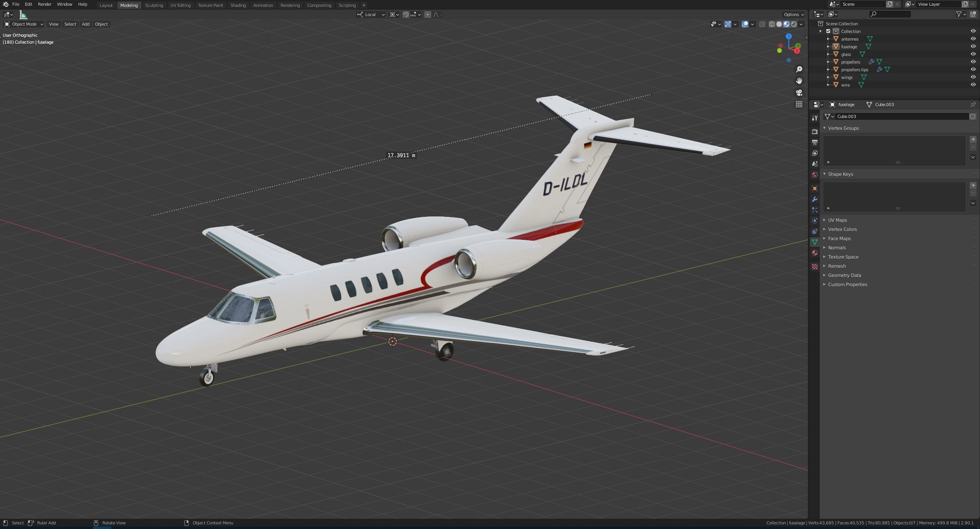Hide the wings object in viewport
This screenshot has width=980, height=529.
pos(973,77)
